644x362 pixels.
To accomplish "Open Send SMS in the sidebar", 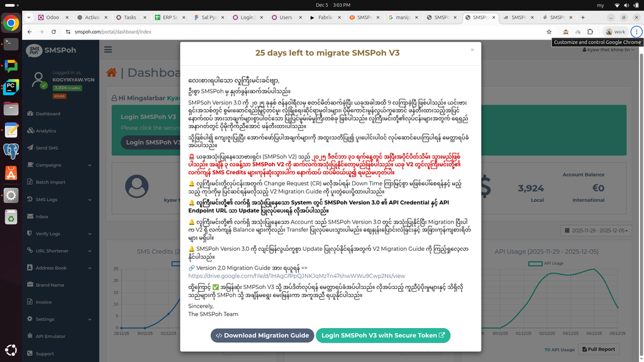I will point(47,148).
